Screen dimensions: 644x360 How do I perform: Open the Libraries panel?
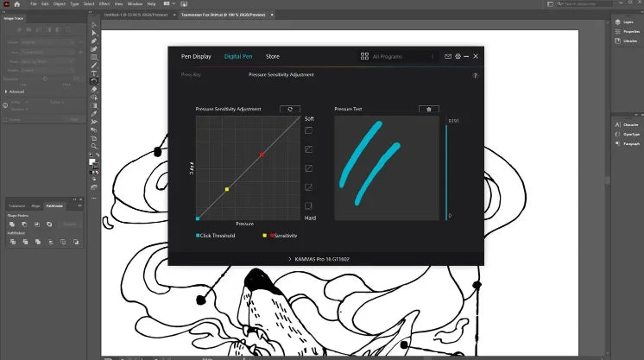tap(628, 41)
